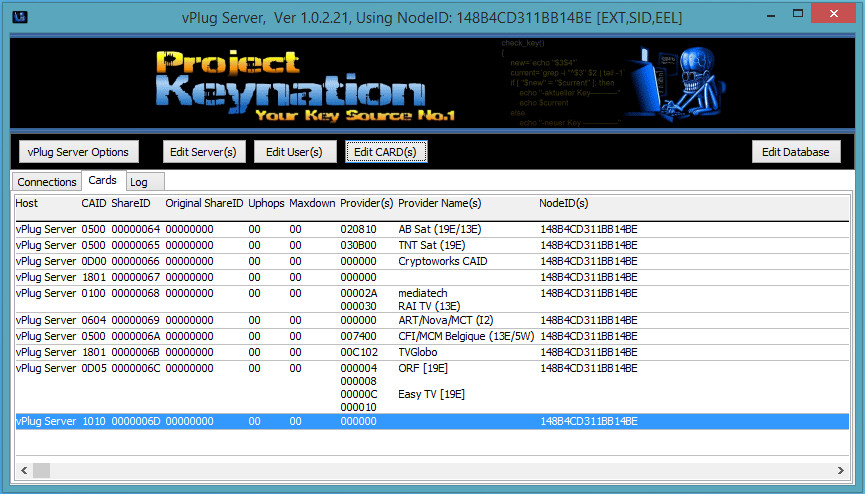
Task: Click provider ID 00000C
Action: (x=359, y=394)
